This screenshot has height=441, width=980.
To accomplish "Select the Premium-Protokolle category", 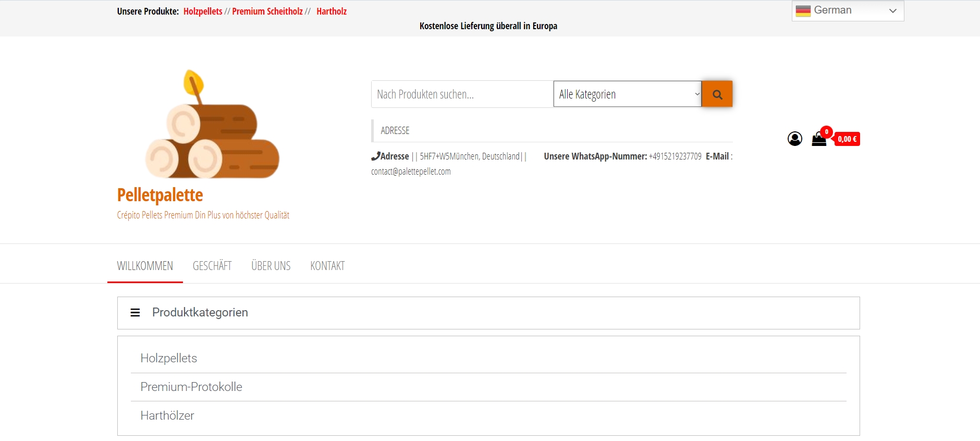I will pyautogui.click(x=191, y=387).
